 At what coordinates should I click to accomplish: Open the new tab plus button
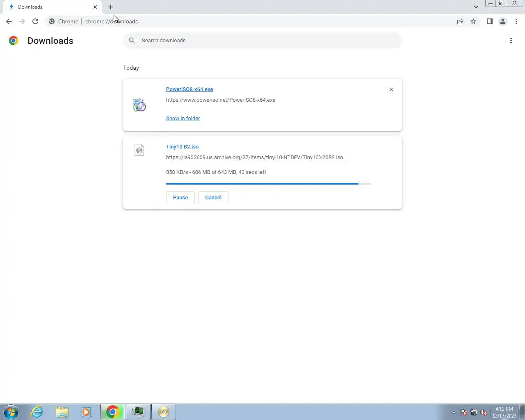click(x=111, y=7)
